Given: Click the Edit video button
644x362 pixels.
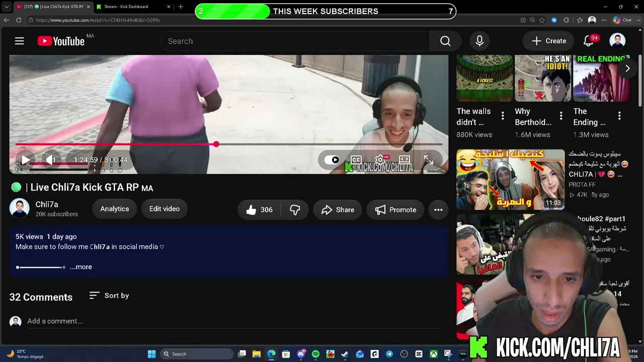Looking at the screenshot, I should [x=164, y=209].
